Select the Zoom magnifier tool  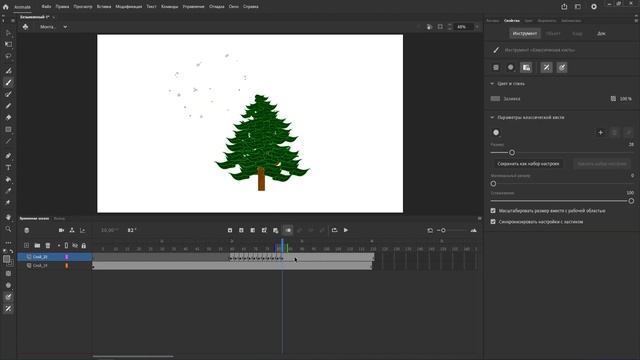pos(8,229)
